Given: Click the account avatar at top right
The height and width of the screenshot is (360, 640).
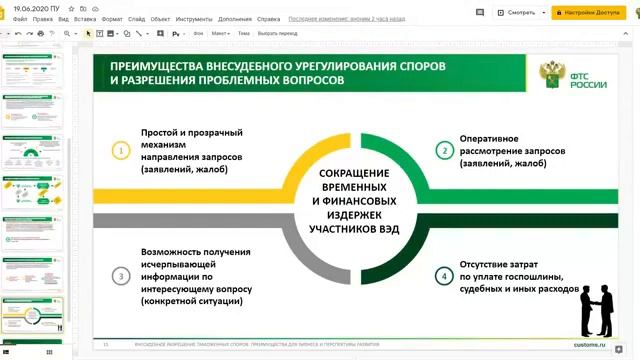Looking at the screenshot, I should pos(638,13).
